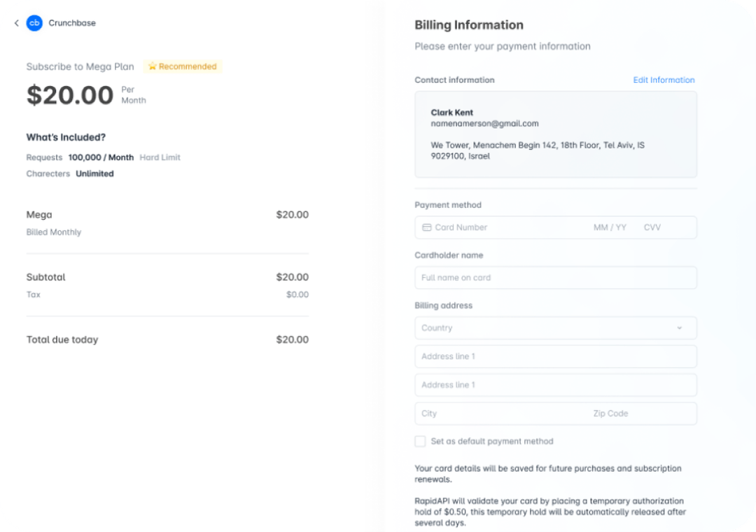Click the Edit Information link

(x=664, y=80)
